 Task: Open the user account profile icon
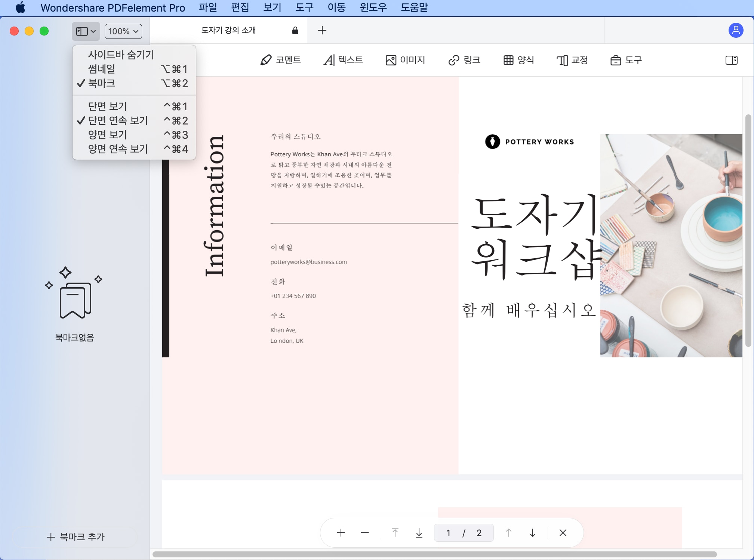tap(736, 30)
